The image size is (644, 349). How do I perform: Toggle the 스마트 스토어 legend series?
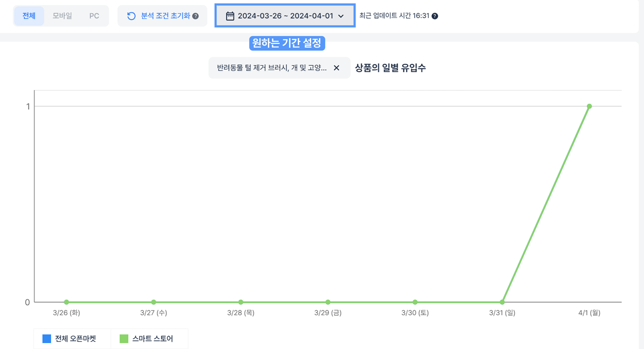click(149, 338)
